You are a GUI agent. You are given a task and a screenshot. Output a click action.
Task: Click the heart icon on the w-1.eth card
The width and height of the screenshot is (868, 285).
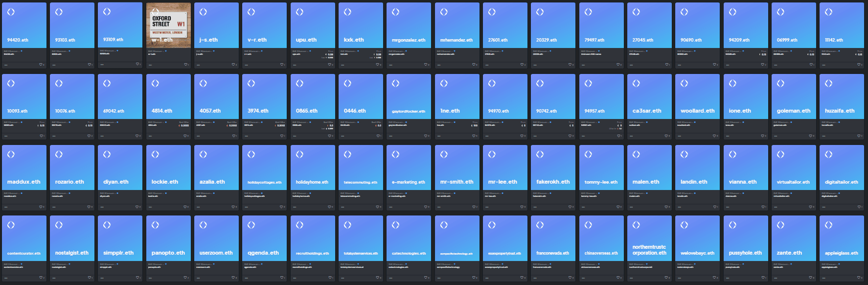tap(185, 65)
